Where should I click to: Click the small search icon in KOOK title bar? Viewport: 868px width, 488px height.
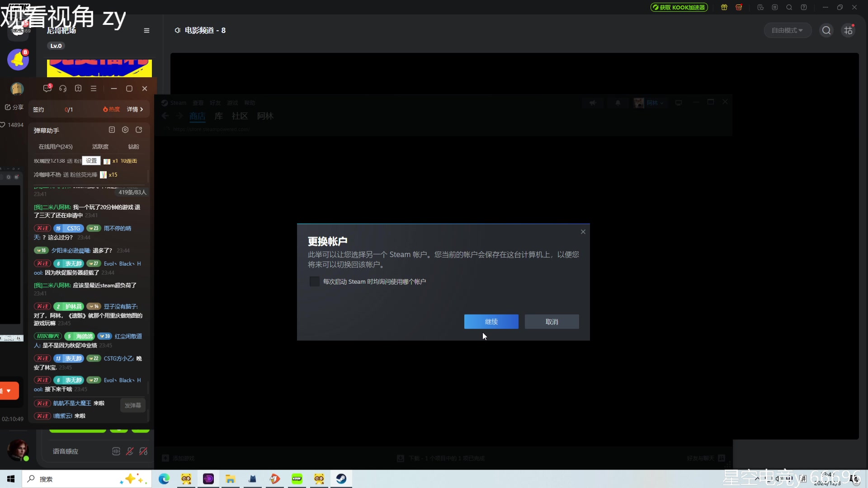click(789, 7)
